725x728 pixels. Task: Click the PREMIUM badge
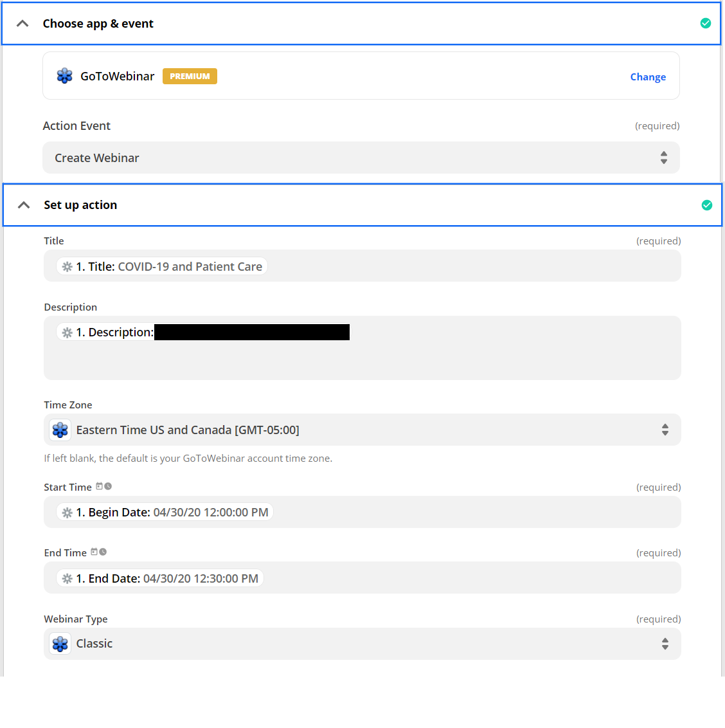(190, 76)
